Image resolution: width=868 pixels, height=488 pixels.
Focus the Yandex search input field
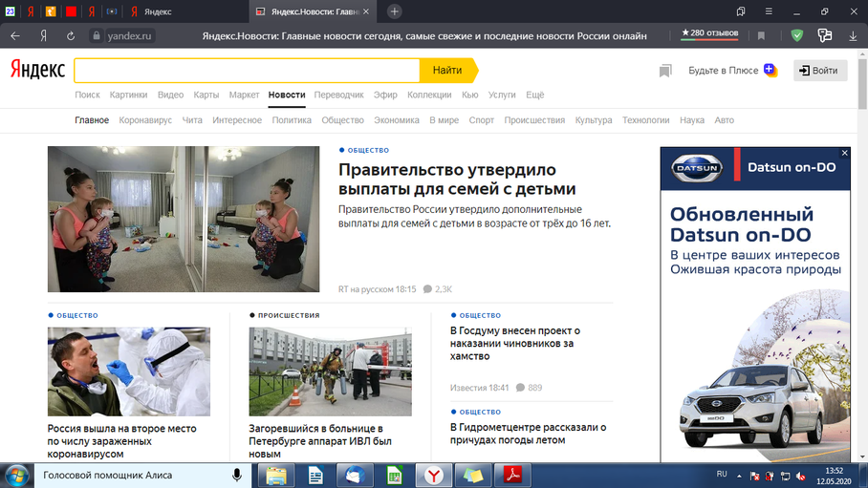coord(247,71)
